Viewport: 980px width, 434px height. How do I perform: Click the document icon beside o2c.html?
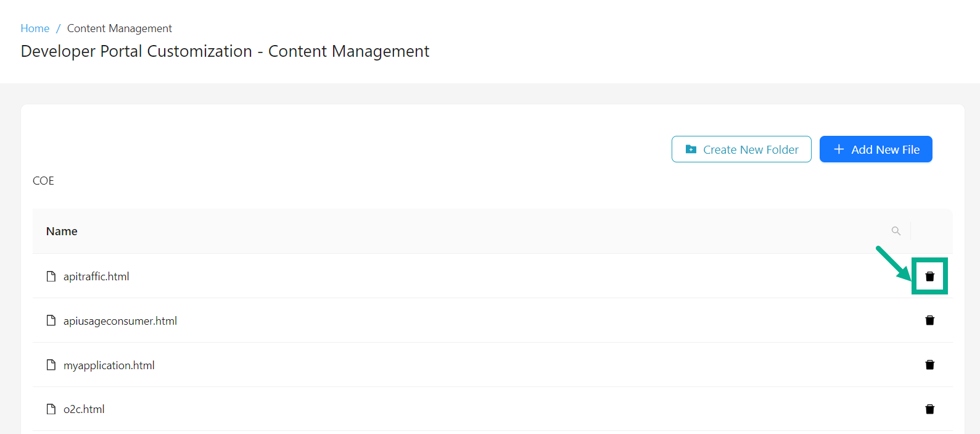(51, 409)
